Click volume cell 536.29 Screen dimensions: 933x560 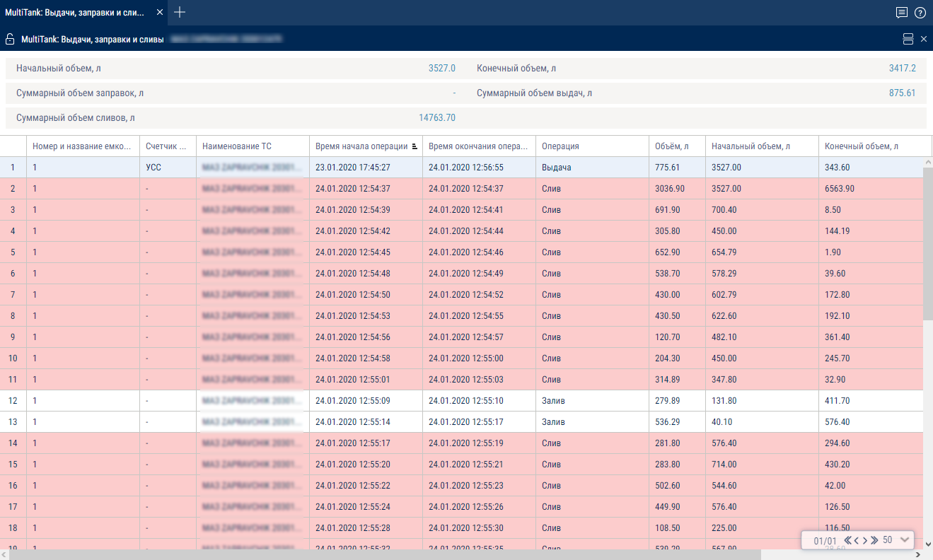point(677,422)
